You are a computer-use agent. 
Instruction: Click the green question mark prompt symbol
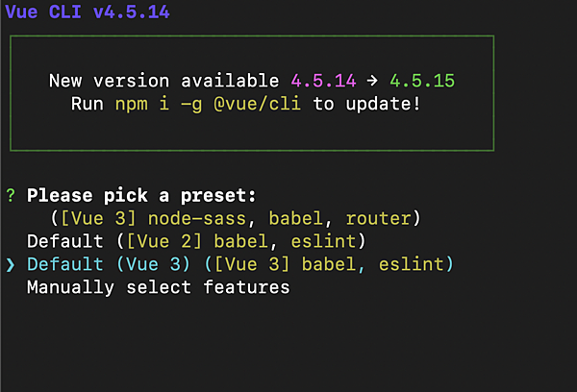tap(11, 195)
